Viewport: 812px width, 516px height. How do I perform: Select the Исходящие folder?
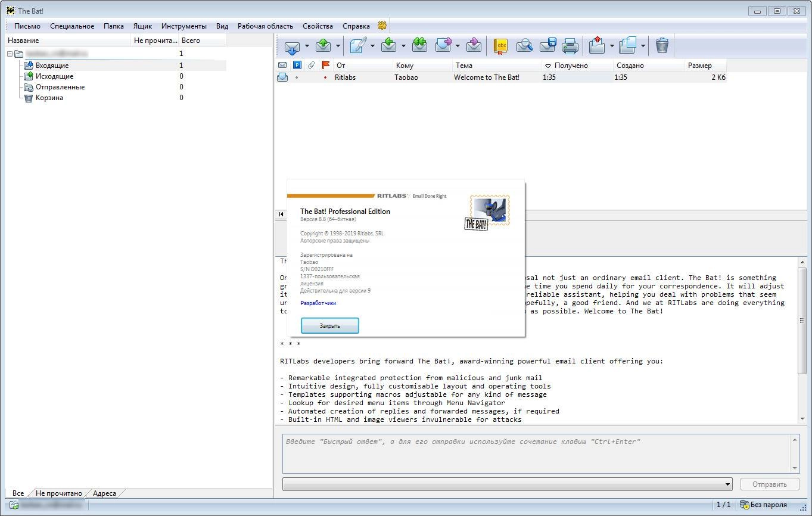[54, 76]
